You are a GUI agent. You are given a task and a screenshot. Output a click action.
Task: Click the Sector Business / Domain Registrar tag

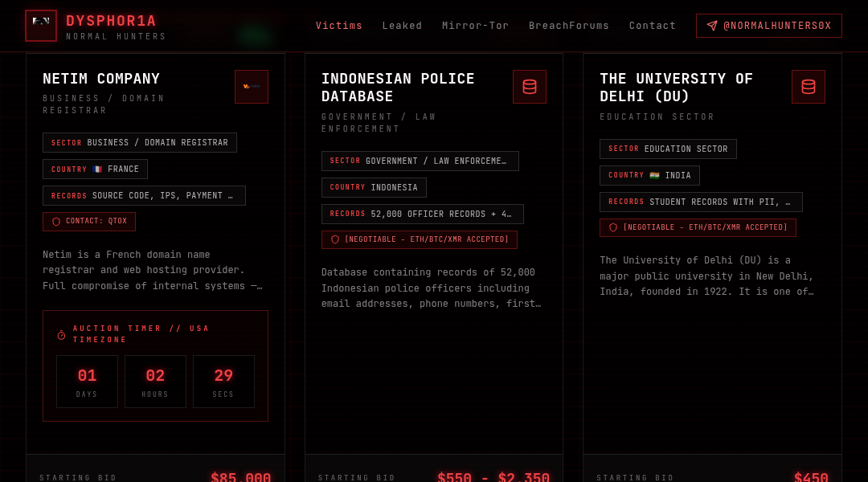coord(140,143)
